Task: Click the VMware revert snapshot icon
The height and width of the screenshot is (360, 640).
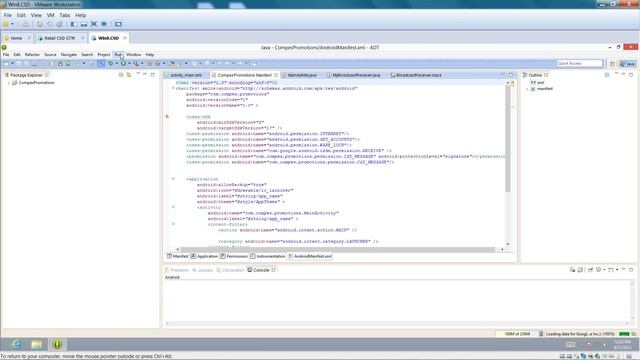Action: [x=49, y=24]
